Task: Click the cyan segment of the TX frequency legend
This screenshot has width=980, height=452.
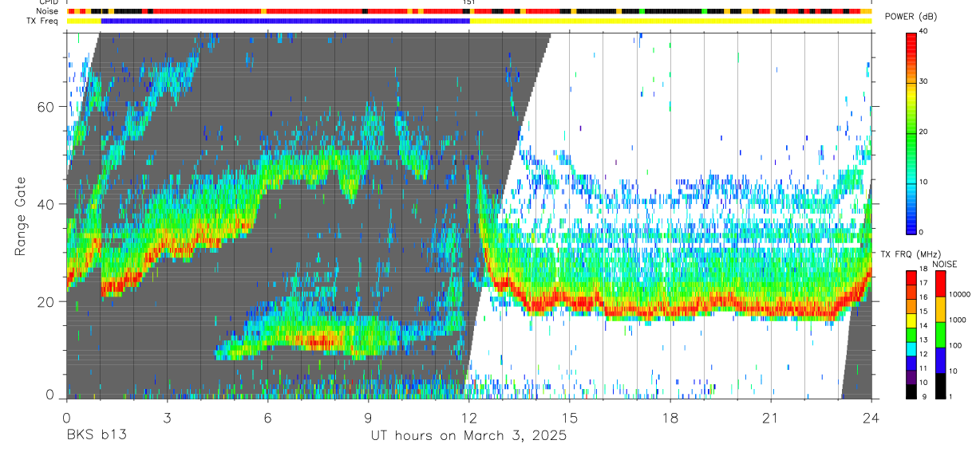Action: coord(911,348)
